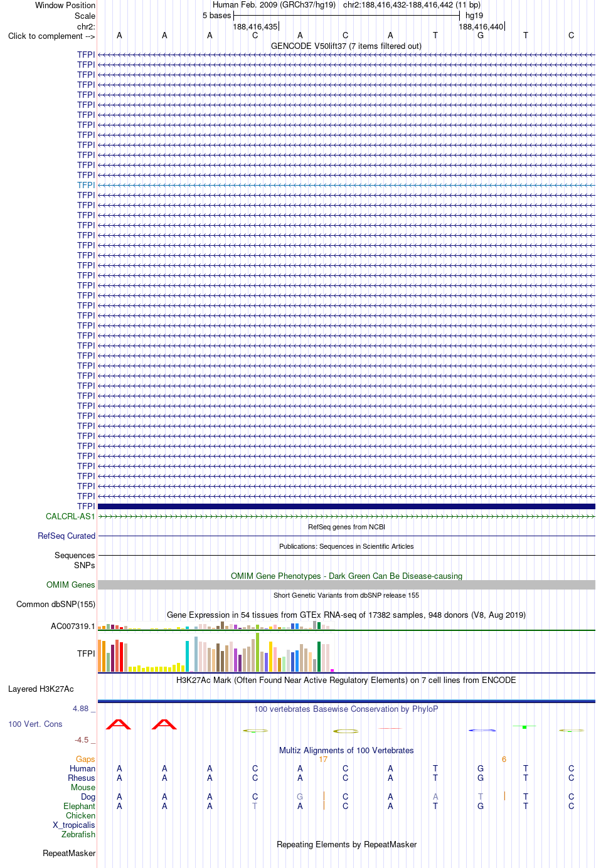Select the X_tropicalis alignment row label
The width and height of the screenshot is (596, 868).
point(74,825)
